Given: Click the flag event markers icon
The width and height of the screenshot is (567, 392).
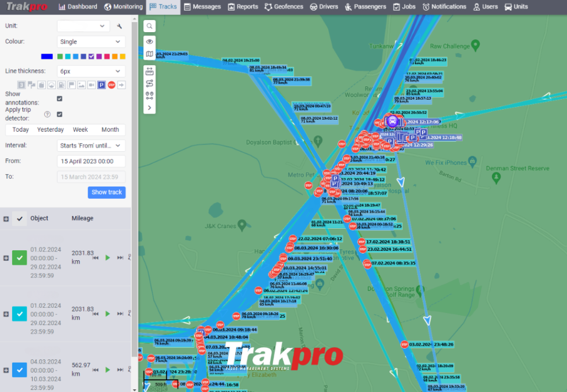Looking at the screenshot, I should (x=71, y=85).
